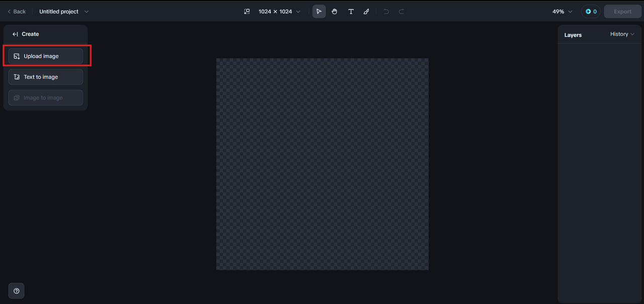Collapse the Create panel arrow
The height and width of the screenshot is (304, 644).
click(15, 34)
